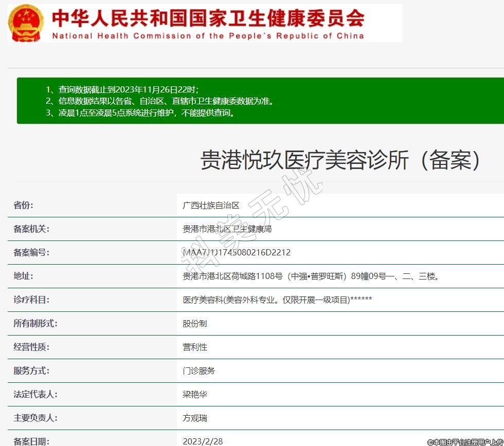Click the Chinese commission title in header

208,17
